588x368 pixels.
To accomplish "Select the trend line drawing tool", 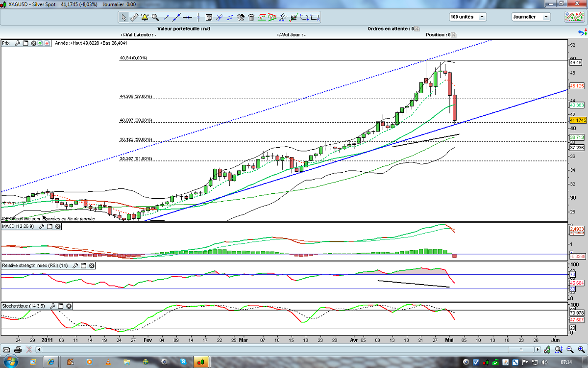I will click(x=177, y=17).
